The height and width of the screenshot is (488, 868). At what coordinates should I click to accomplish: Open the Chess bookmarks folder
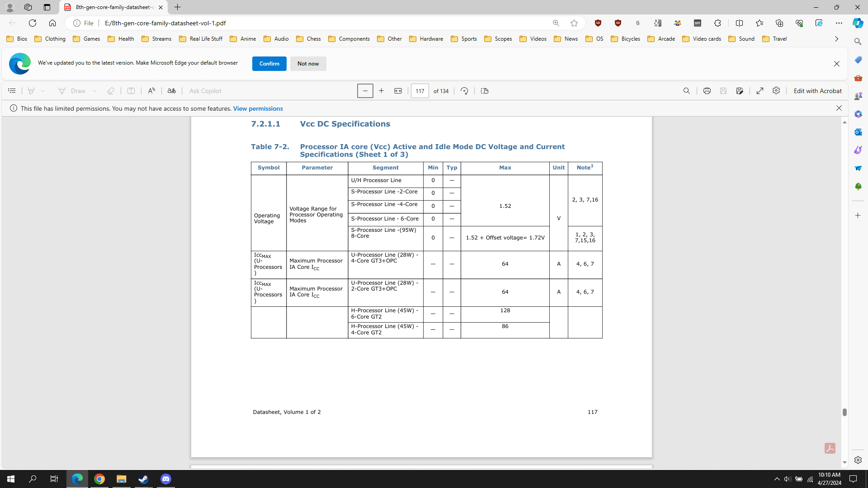[x=309, y=39]
